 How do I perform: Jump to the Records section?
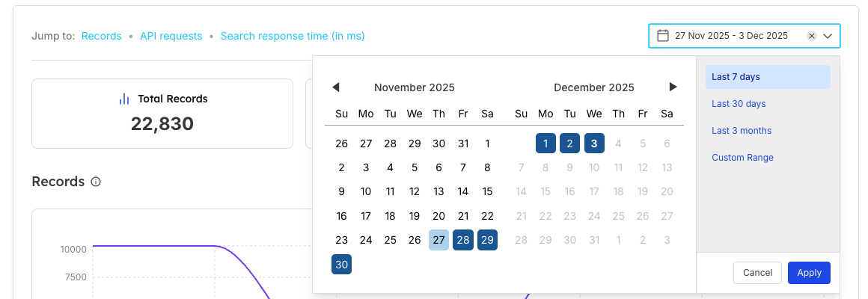pos(102,36)
